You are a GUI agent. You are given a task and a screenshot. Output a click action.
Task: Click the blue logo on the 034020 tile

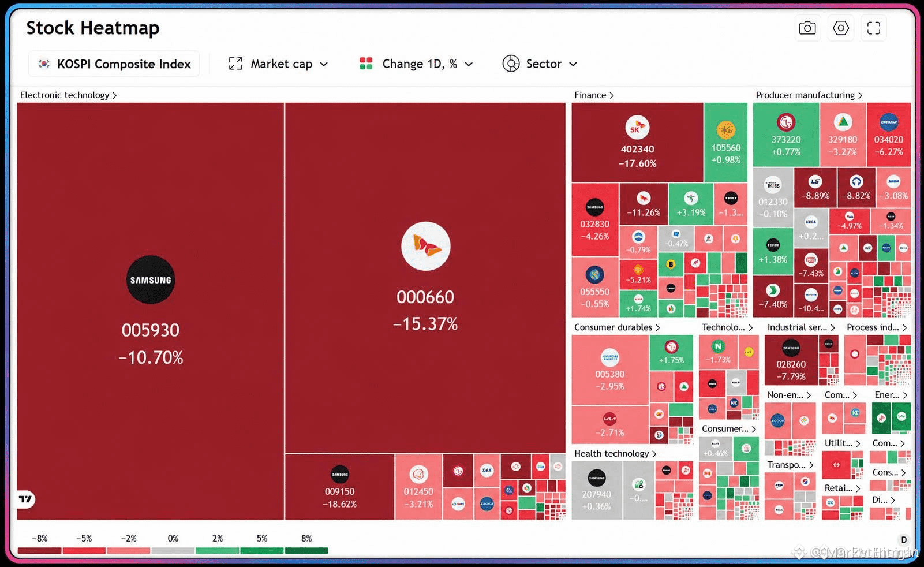[x=889, y=122]
